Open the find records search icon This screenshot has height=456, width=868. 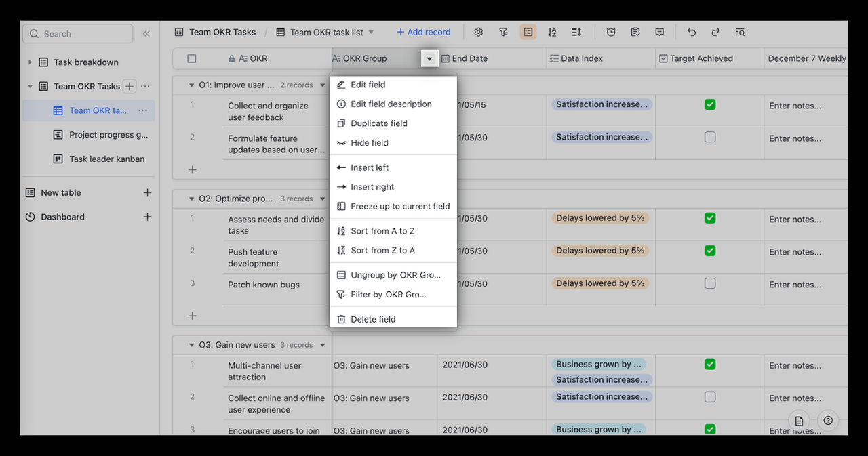click(x=740, y=32)
